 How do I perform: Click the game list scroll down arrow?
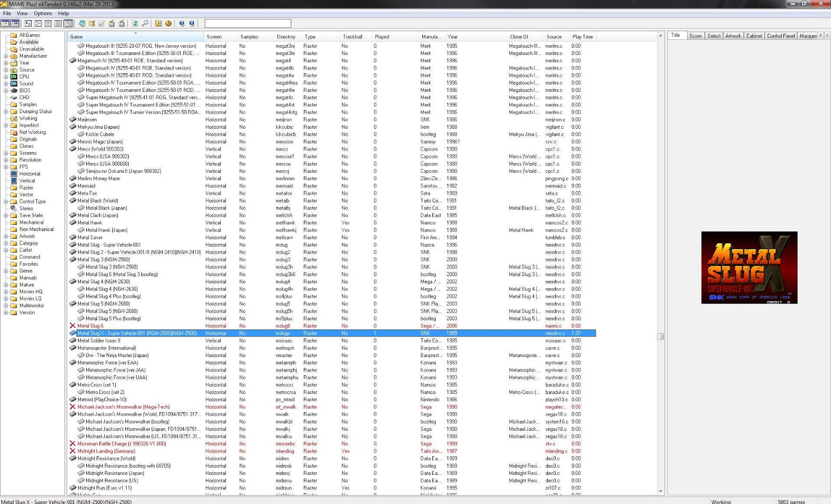[x=661, y=491]
